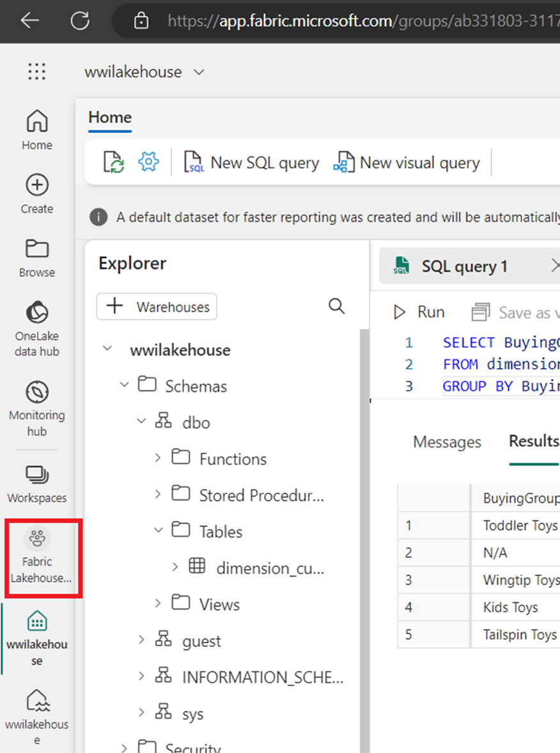The height and width of the screenshot is (753, 560).
Task: Select the sys schema label
Action: pyautogui.click(x=193, y=714)
